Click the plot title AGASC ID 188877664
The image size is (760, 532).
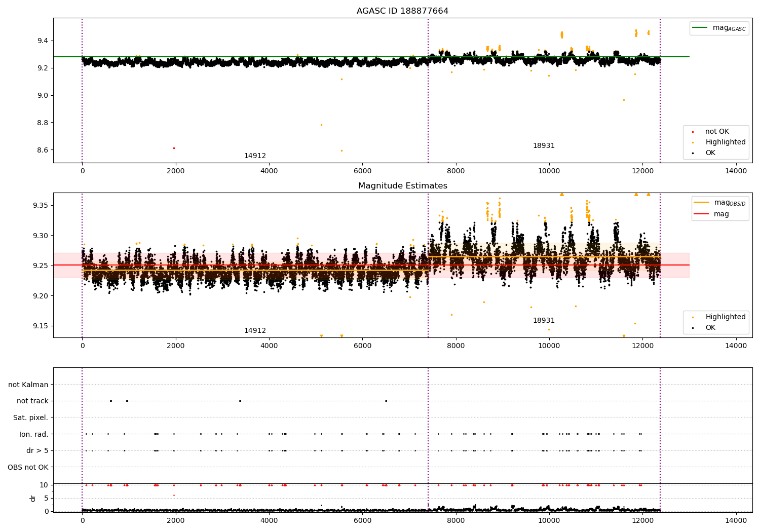click(x=402, y=11)
